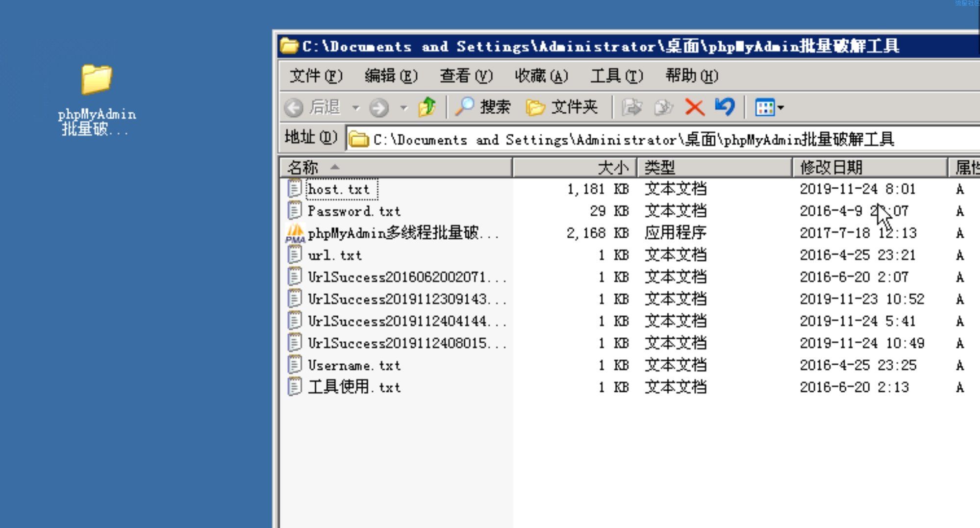Select the 工具使用.txt file
This screenshot has height=528, width=980.
tap(354, 388)
